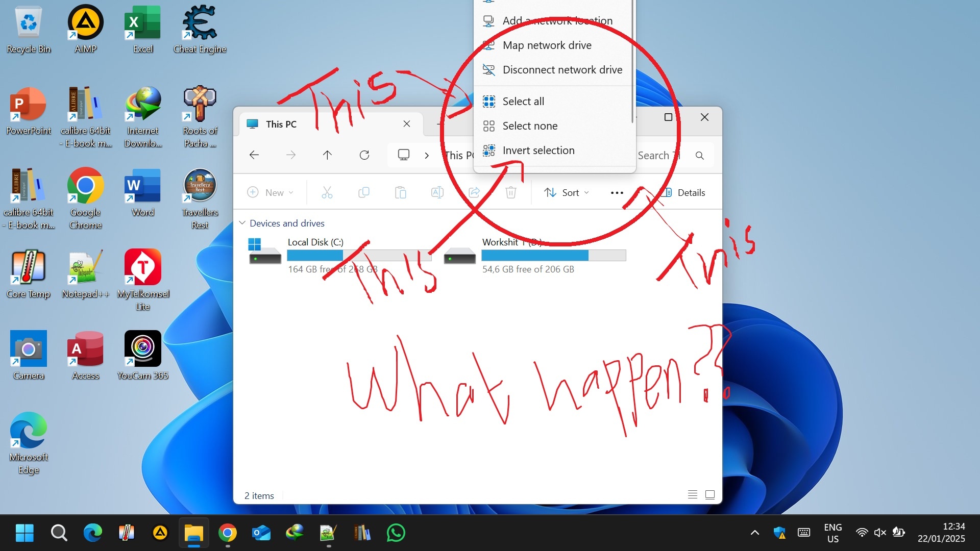Open the Microsoft Edge desktop shortcut
The image size is (980, 551).
tap(29, 444)
